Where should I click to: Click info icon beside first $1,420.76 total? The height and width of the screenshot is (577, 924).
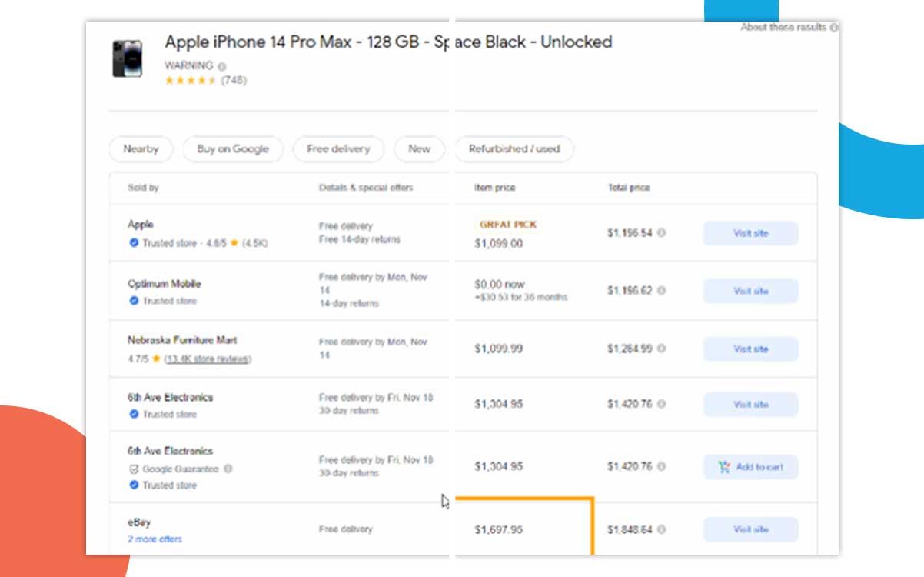661,404
